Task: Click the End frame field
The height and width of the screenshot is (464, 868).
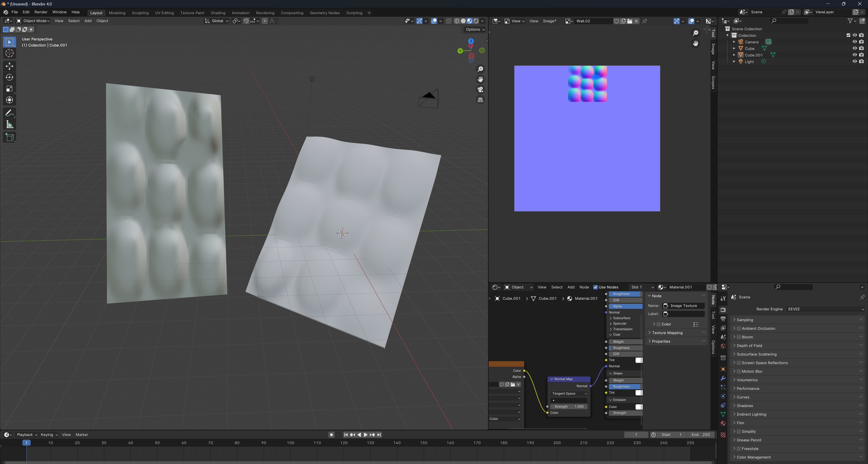Action: point(701,435)
